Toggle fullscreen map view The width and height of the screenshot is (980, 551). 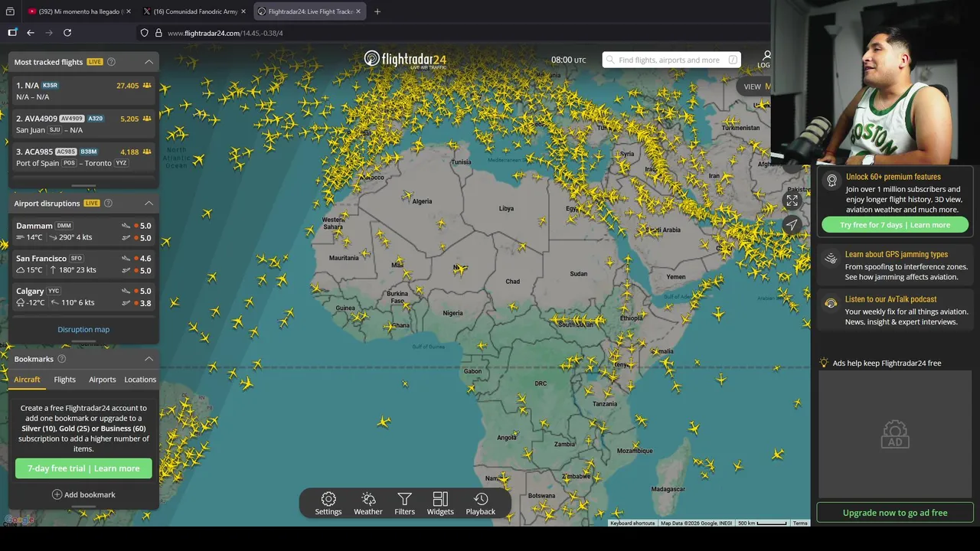click(792, 201)
